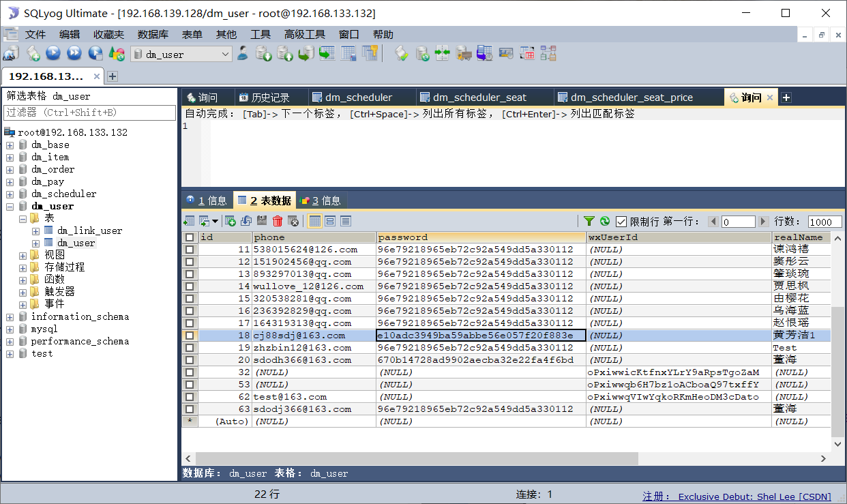Click the insert new row icon
Image resolution: width=847 pixels, height=504 pixels.
pos(231,221)
